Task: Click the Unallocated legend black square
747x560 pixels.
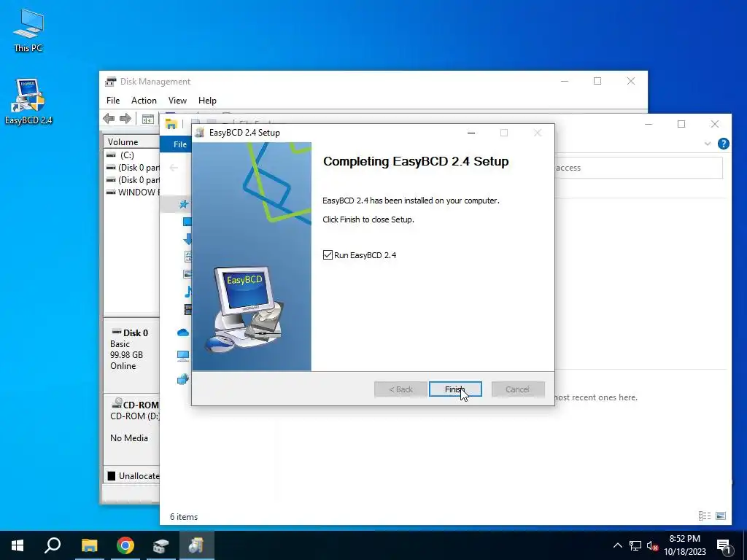Action: tap(112, 475)
